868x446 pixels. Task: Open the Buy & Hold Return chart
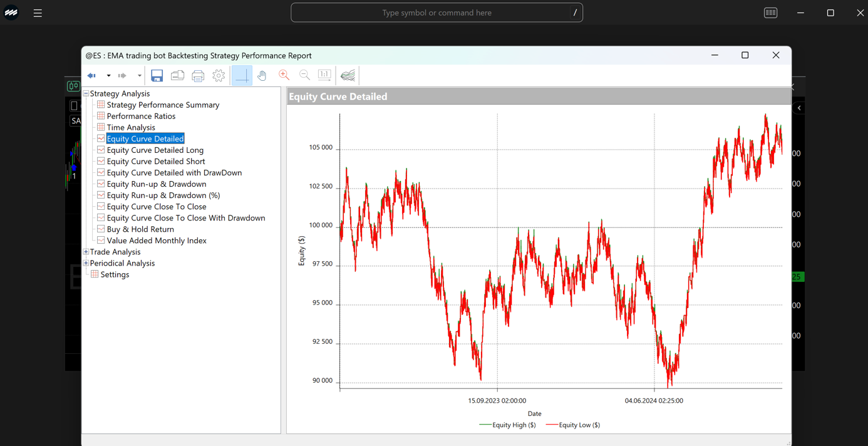pyautogui.click(x=140, y=229)
